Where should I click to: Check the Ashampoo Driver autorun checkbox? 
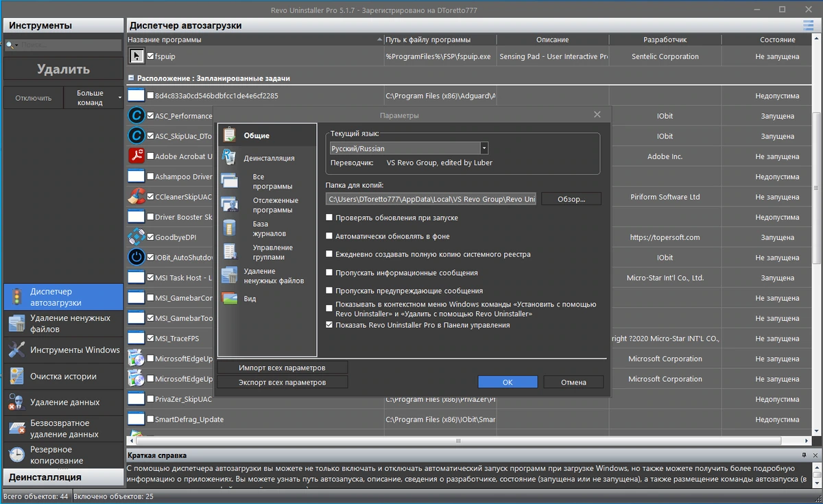[150, 177]
